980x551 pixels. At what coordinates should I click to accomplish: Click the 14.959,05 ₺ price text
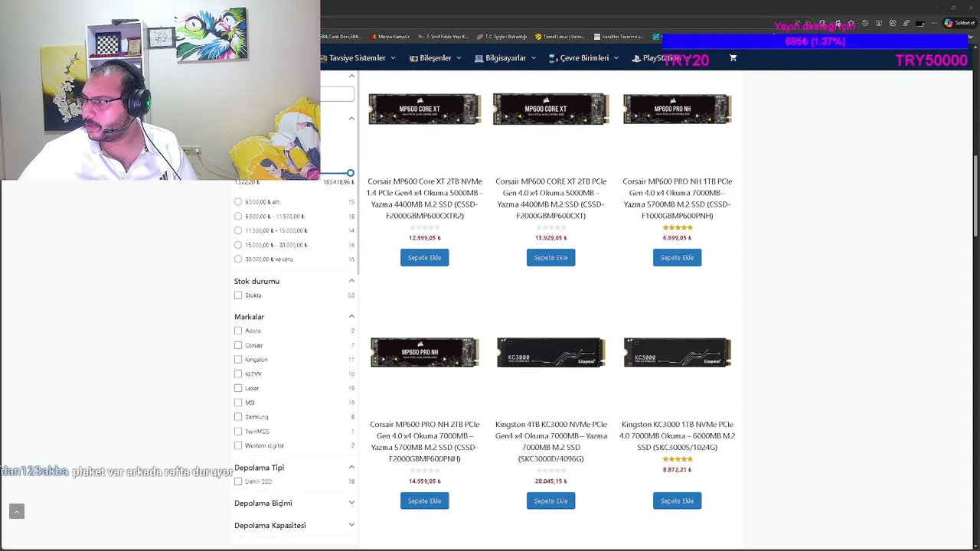pyautogui.click(x=424, y=481)
